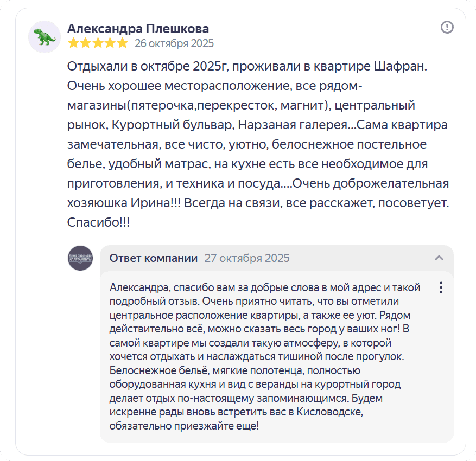This screenshot has width=476, height=461.
Task: Collapse the company reply with the chevron
Action: click(x=439, y=258)
